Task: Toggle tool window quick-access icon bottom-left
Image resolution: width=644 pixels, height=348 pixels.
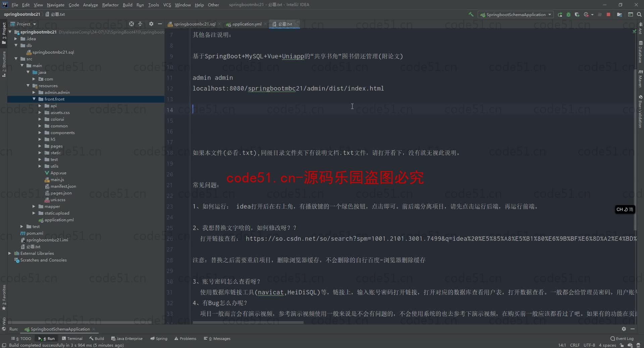Action: [4, 345]
